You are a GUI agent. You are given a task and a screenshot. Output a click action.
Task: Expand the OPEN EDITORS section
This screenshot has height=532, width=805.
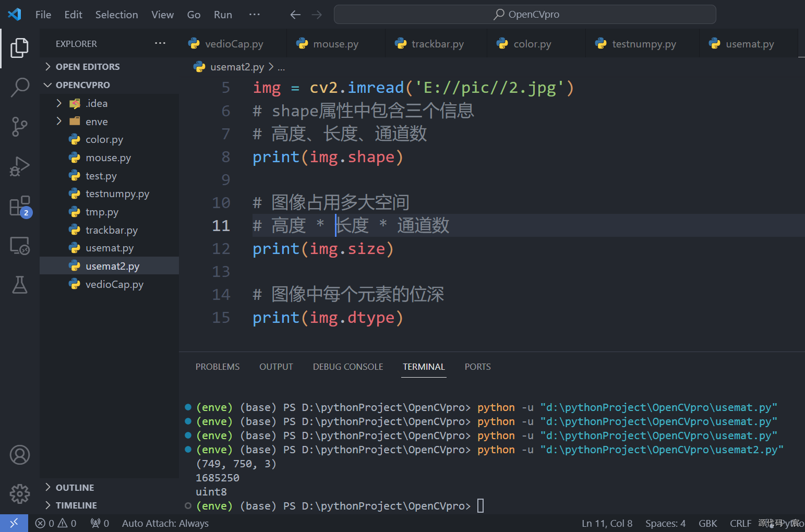coord(109,67)
